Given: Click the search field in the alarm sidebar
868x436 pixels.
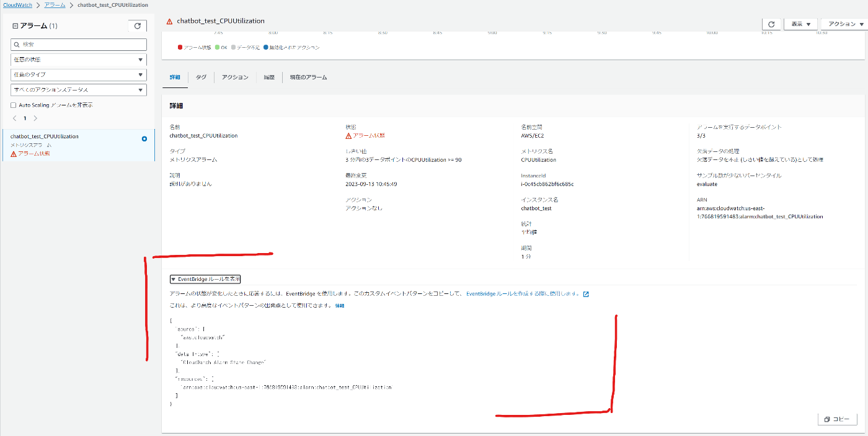Looking at the screenshot, I should tap(79, 45).
